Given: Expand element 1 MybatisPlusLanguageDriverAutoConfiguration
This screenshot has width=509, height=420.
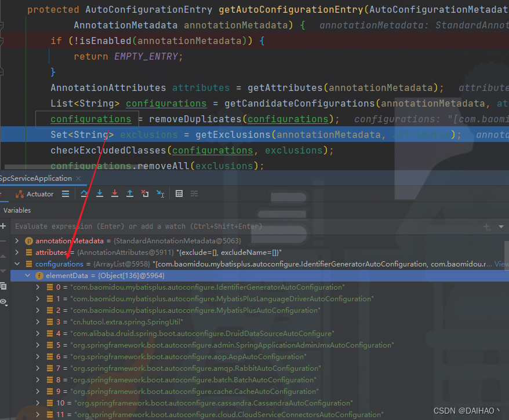Looking at the screenshot, I should click(38, 299).
